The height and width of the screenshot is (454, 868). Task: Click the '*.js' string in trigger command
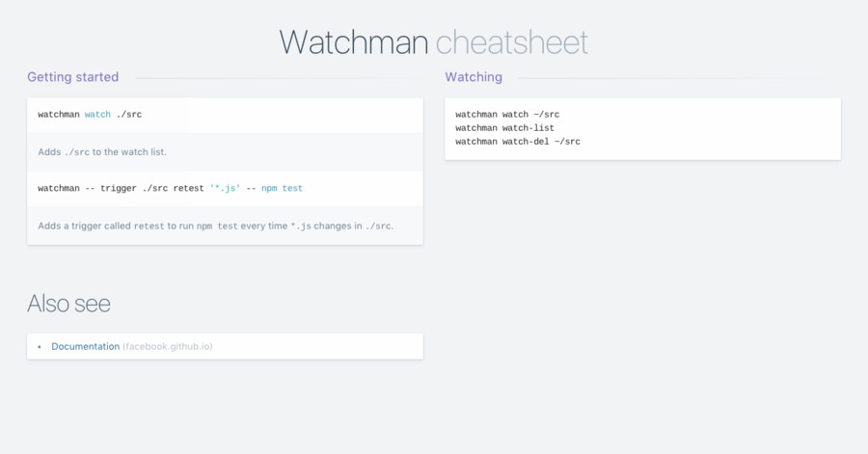[225, 189]
